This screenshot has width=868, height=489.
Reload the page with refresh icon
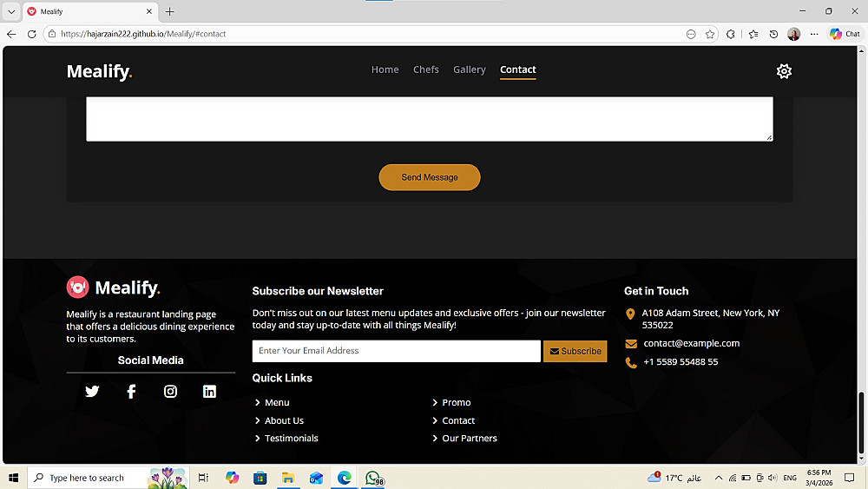[x=31, y=34]
